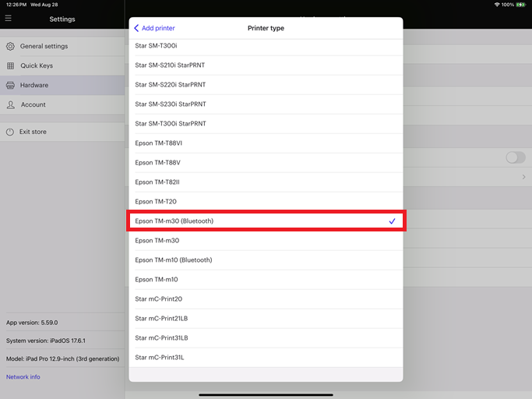Viewport: 532px width, 399px height.
Task: Click the checkmark on Epson TM-m30 (Bluetooth)
Action: (x=393, y=221)
